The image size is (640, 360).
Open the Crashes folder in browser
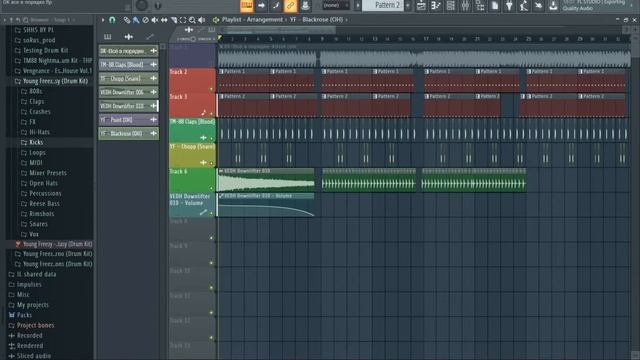pos(40,111)
